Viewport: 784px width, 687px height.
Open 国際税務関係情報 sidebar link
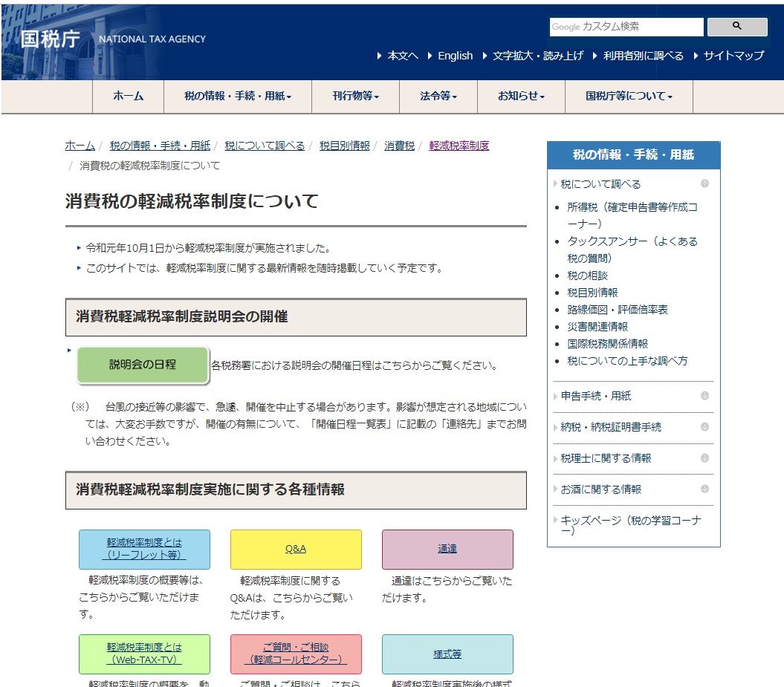607,344
